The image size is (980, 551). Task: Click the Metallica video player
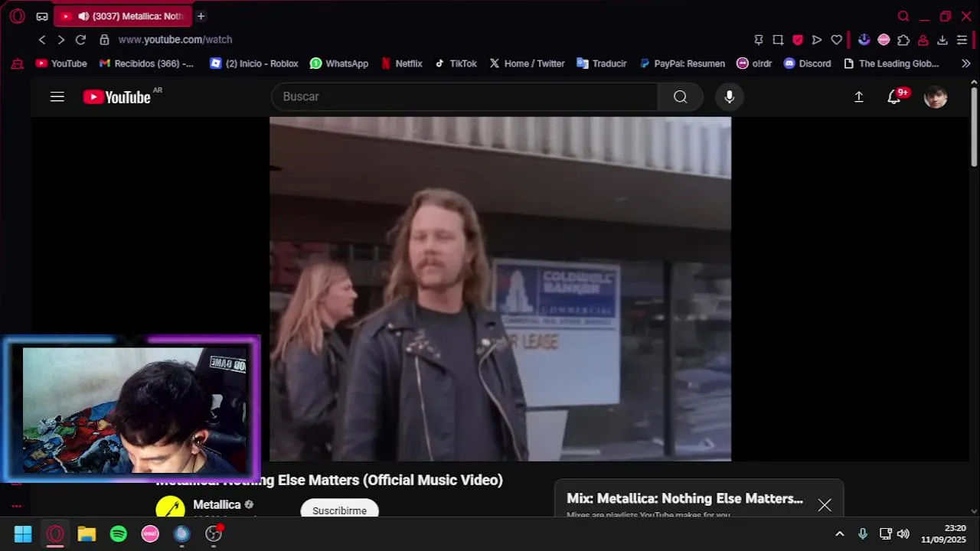pos(500,289)
